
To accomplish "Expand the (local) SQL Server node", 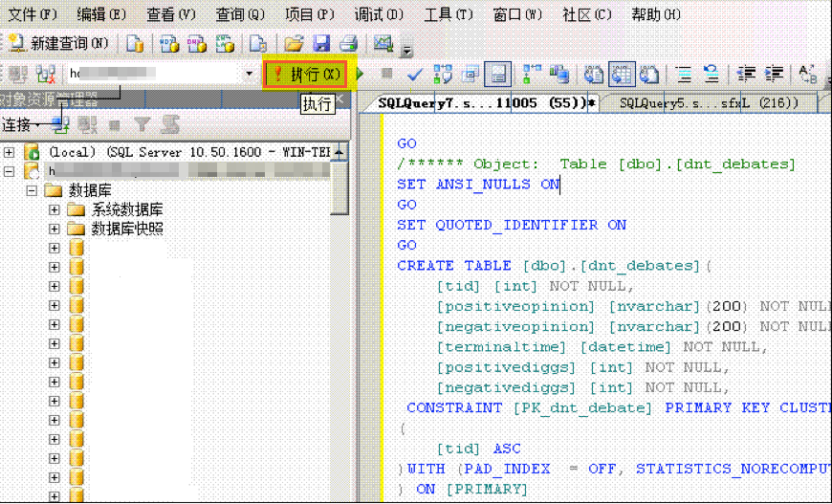I will pyautogui.click(x=9, y=152).
